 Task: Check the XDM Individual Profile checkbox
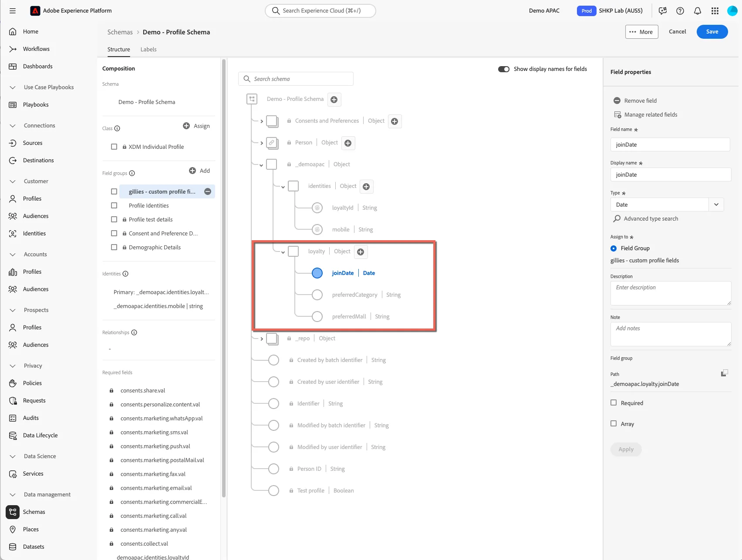114,147
